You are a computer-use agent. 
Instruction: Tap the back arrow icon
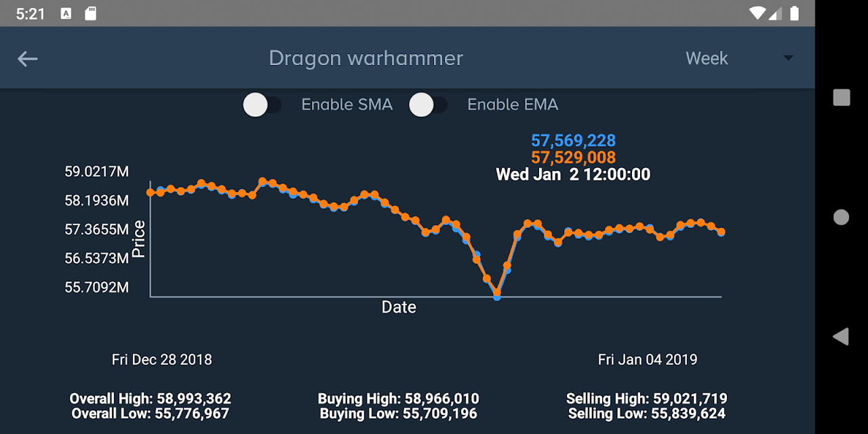point(27,59)
